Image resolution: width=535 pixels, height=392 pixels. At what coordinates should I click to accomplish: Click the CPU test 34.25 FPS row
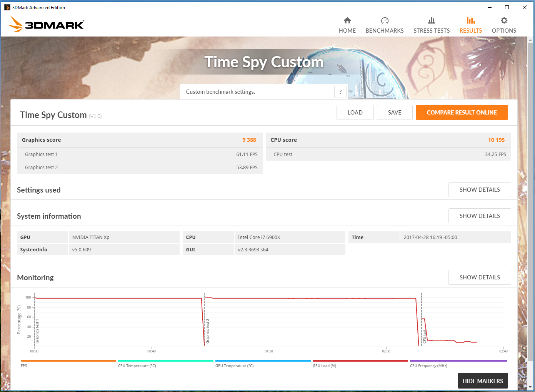388,154
